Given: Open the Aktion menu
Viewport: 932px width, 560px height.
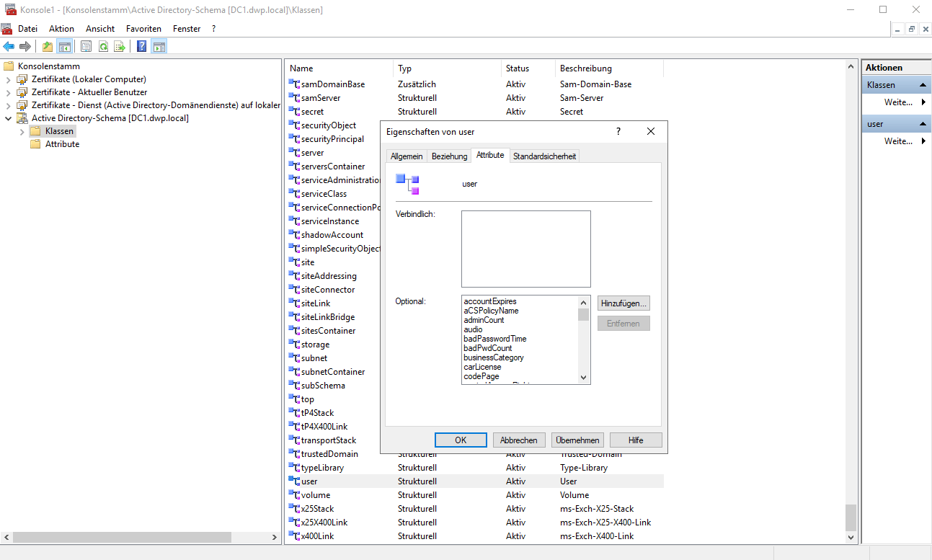Looking at the screenshot, I should click(x=61, y=29).
